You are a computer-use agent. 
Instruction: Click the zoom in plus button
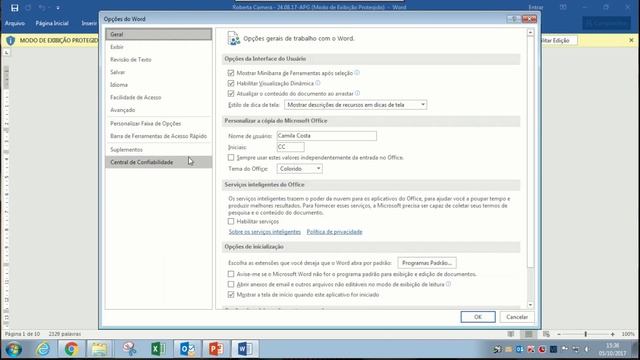(613, 334)
